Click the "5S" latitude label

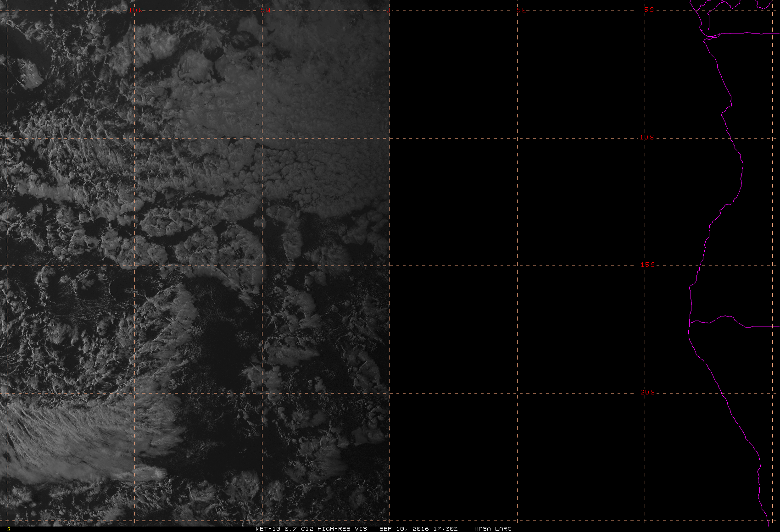click(649, 10)
